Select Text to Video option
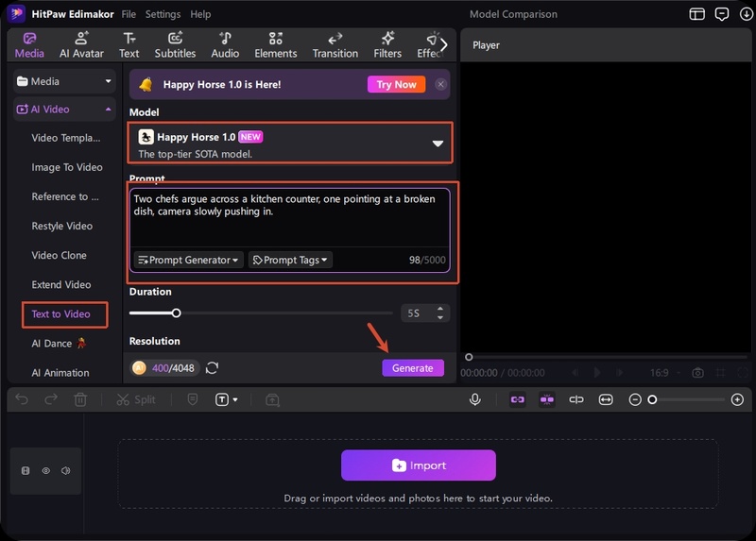This screenshot has width=756, height=541. point(60,314)
